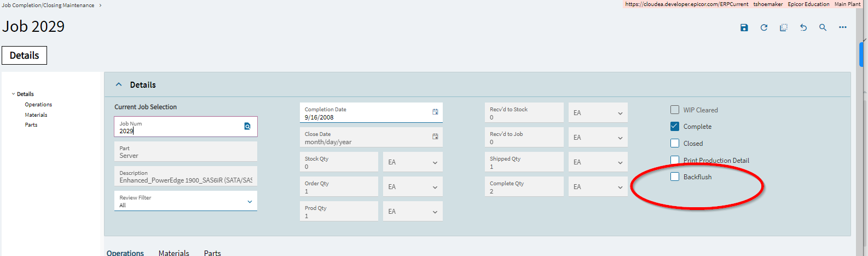Refresh the job data
This screenshot has width=868, height=256.
(x=763, y=27)
